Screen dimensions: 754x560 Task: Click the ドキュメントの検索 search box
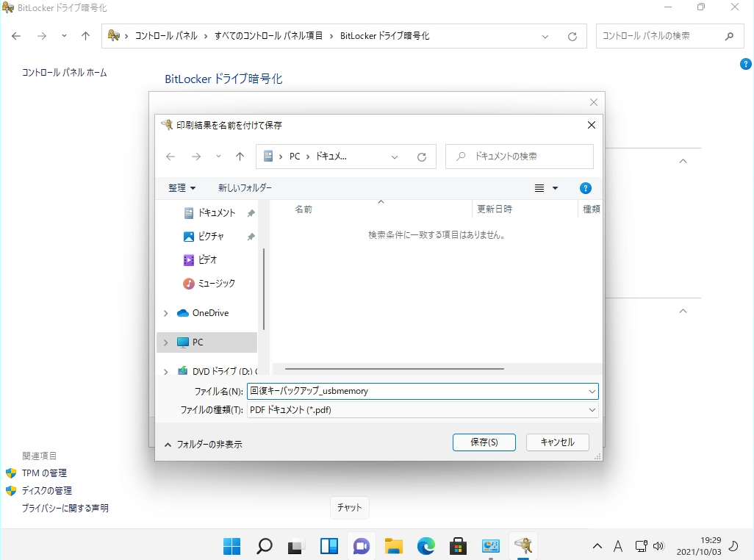pos(520,157)
